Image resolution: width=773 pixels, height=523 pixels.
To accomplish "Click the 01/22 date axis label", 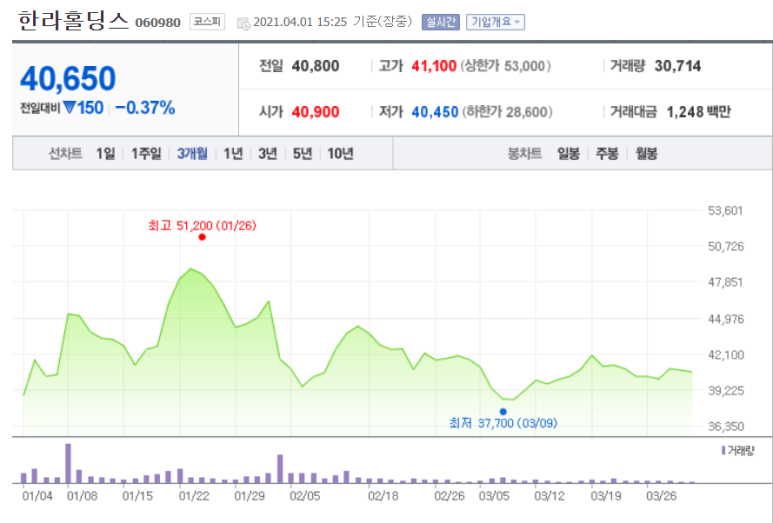I will click(x=194, y=495).
